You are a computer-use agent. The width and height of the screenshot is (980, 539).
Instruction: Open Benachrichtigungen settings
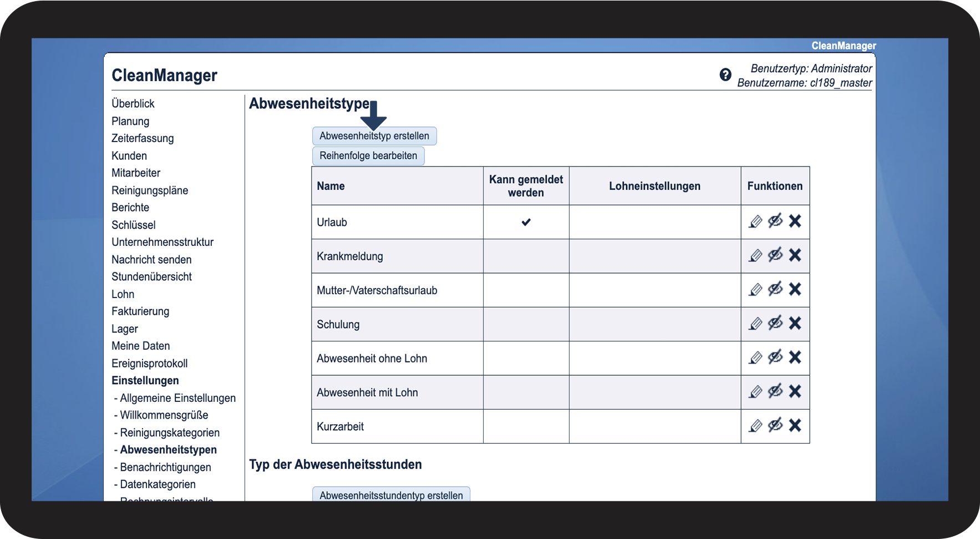[x=166, y=467]
